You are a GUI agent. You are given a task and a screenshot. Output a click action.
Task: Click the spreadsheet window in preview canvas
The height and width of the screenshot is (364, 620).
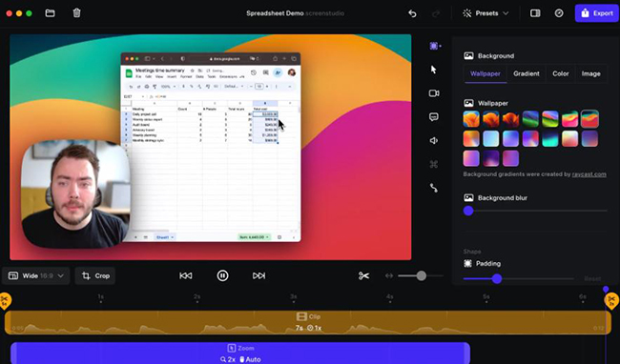(x=211, y=147)
